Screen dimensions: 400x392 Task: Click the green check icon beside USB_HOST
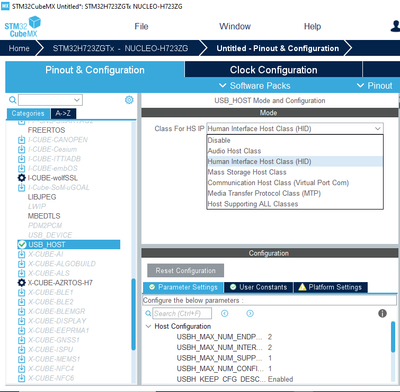pos(22,245)
